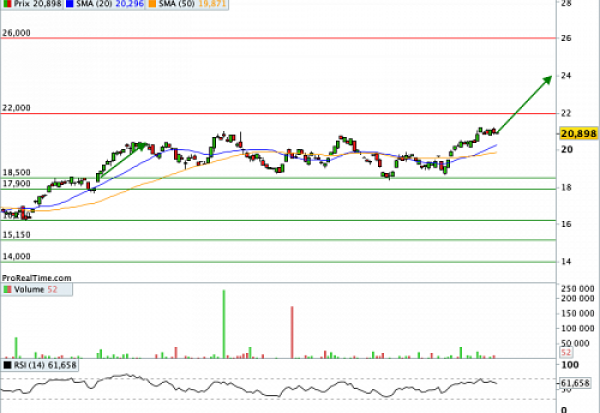
Task: Click the black RSI (14) swatch
Action: pyautogui.click(x=7, y=365)
